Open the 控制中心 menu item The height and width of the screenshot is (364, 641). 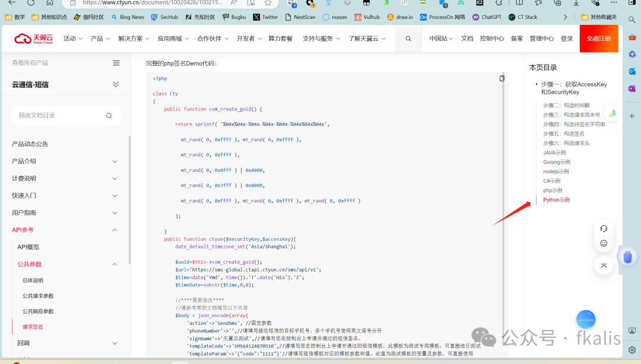[x=492, y=39]
